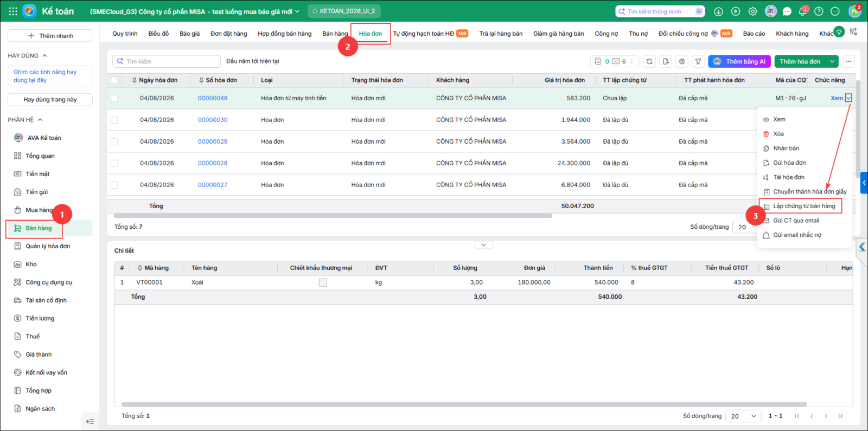Open the filter funnel icon
Viewport: 868px width, 431px height.
click(x=698, y=61)
